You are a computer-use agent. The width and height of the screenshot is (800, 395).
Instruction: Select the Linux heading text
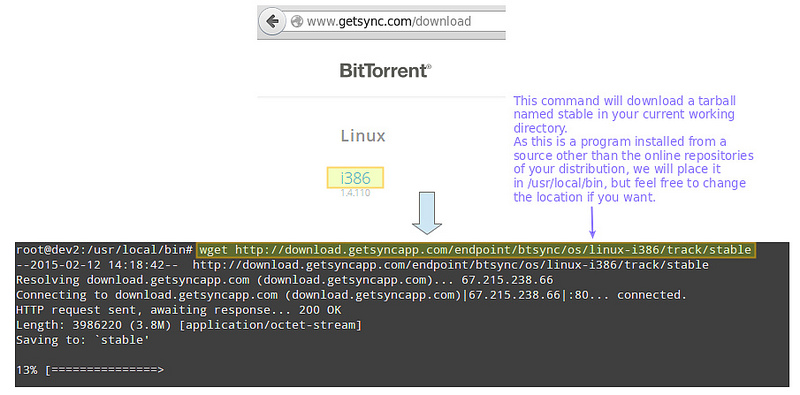(363, 136)
